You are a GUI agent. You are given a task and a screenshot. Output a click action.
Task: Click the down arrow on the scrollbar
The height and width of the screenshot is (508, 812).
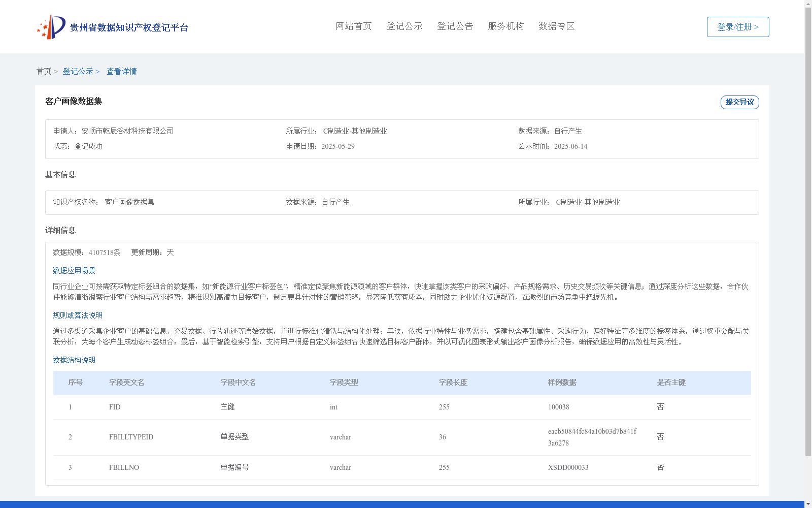click(x=808, y=503)
